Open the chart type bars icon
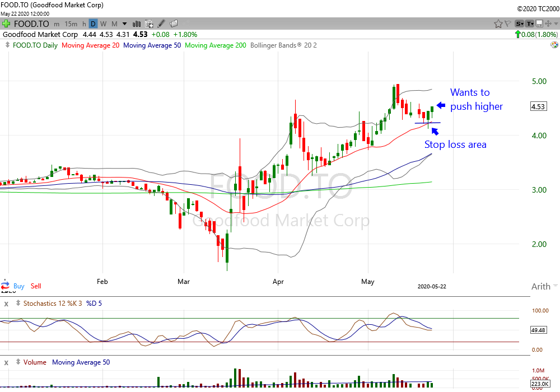Viewport: 560px width, 392px height. 137,24
